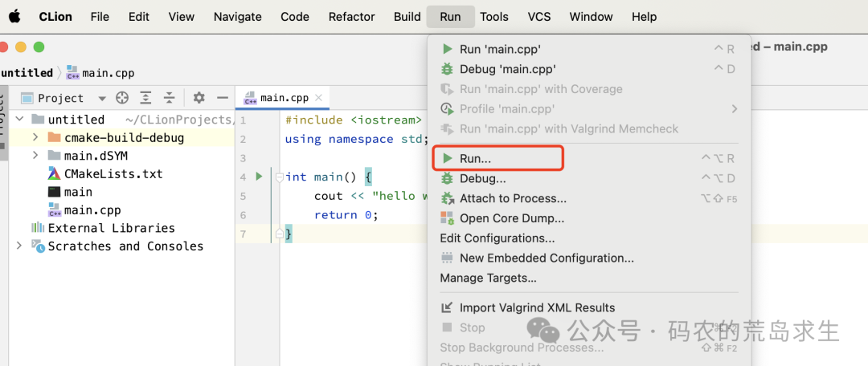Open the Project view dropdown arrow
Image resolution: width=868 pixels, height=366 pixels.
click(x=102, y=99)
